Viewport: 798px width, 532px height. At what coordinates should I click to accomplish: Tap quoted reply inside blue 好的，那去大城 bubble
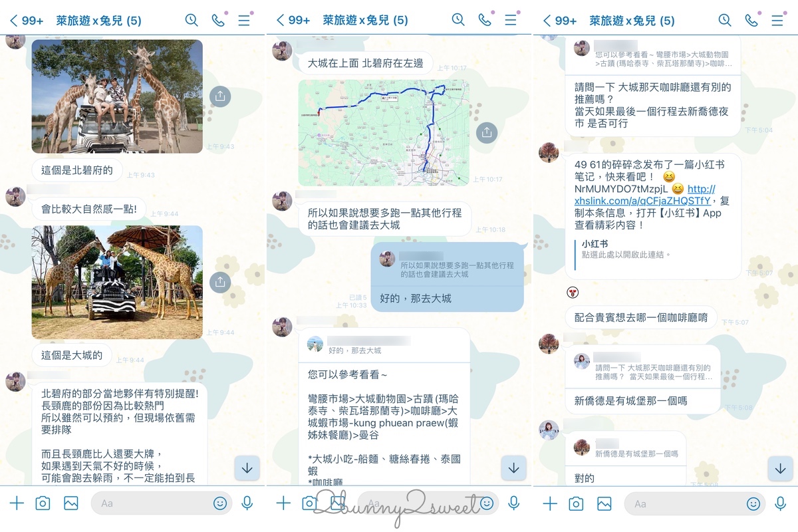point(446,265)
